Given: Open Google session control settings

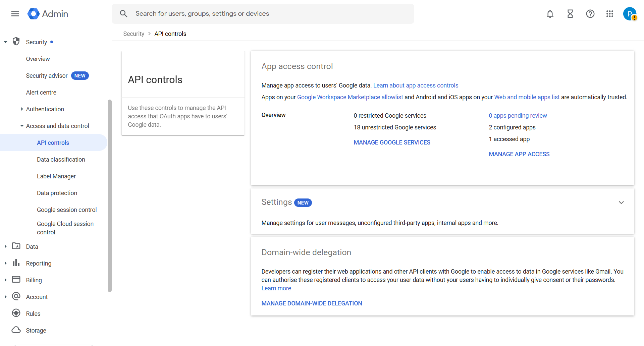Looking at the screenshot, I should [67, 210].
